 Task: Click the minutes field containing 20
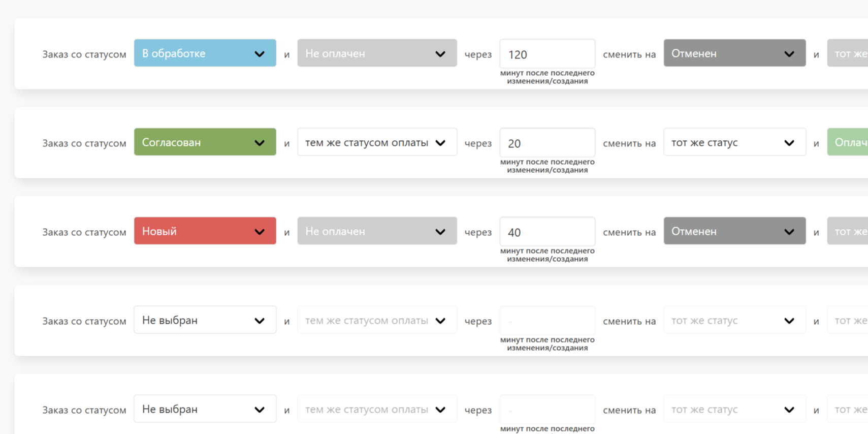[547, 143]
